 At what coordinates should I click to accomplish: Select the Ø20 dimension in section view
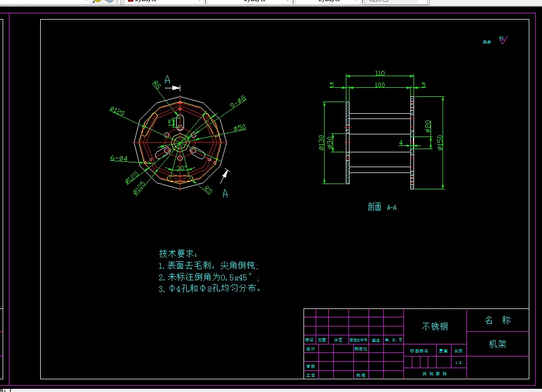click(428, 126)
